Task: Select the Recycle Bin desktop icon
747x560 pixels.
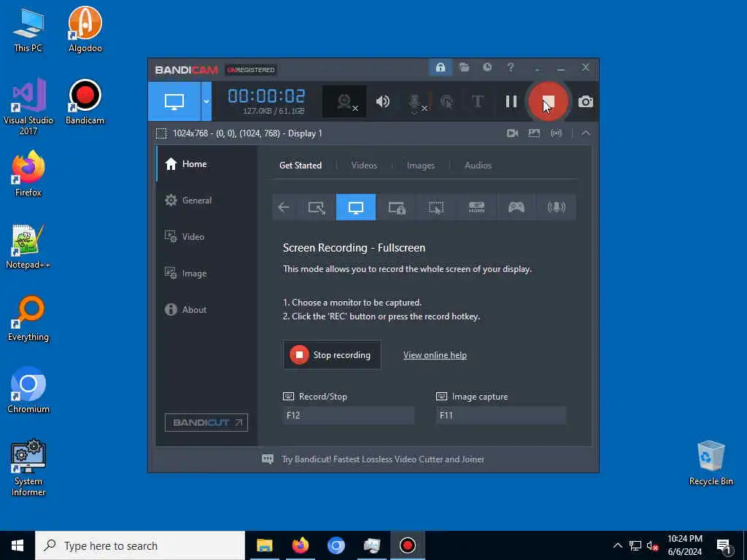Action: pyautogui.click(x=711, y=463)
